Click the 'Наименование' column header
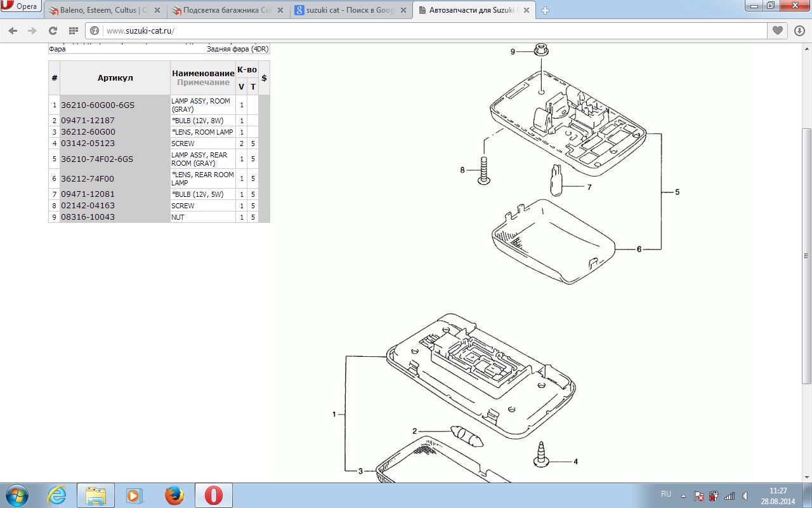 click(x=203, y=74)
